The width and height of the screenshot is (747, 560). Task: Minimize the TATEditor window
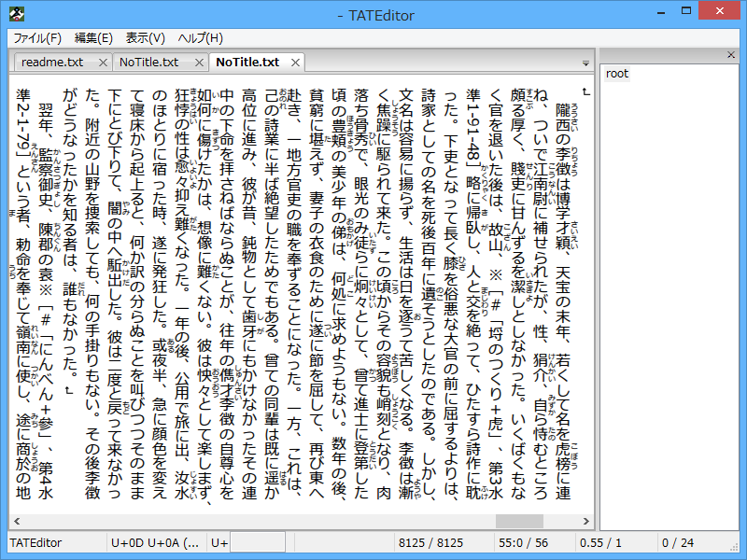pyautogui.click(x=661, y=12)
